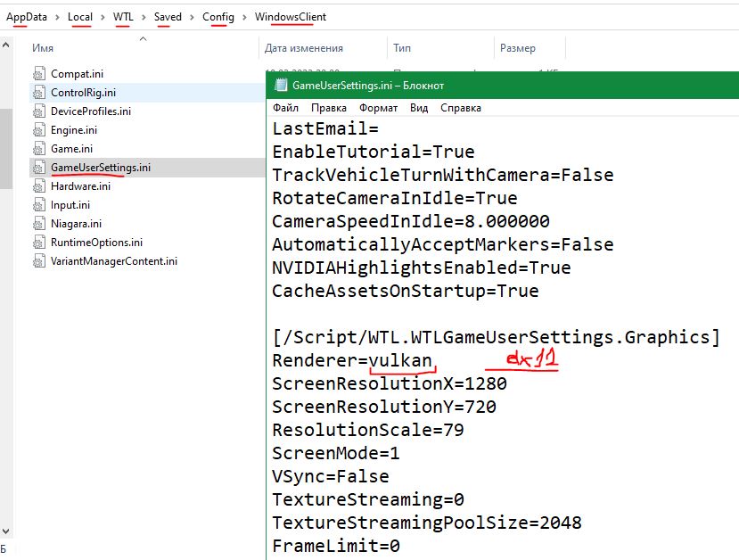This screenshot has width=739, height=560.
Task: Click the Hardware.ini file icon
Action: click(x=39, y=186)
